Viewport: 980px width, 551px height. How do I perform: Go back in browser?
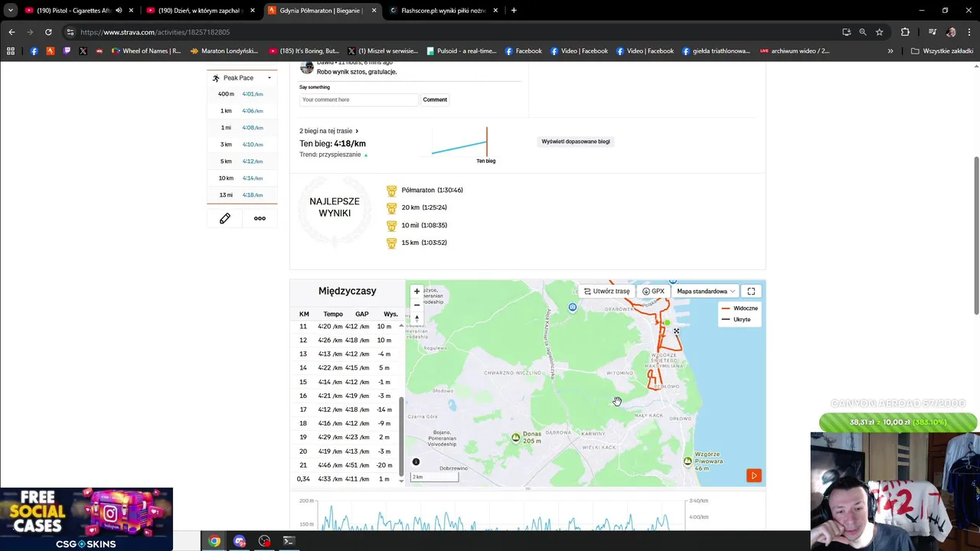[x=11, y=32]
